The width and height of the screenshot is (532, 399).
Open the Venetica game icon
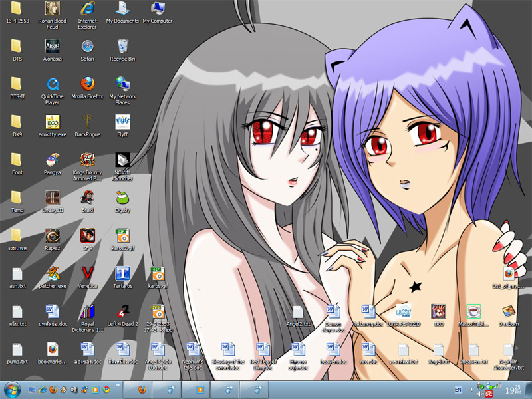87,277
